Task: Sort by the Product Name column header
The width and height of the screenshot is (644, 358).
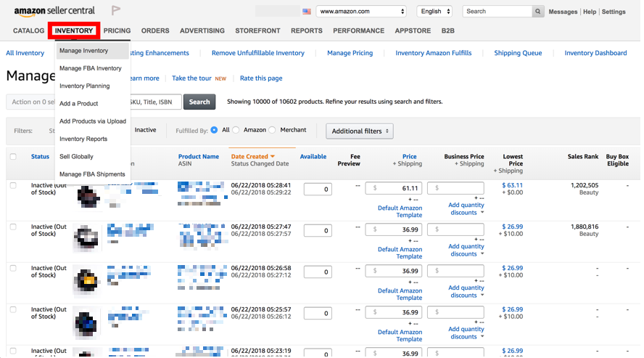Action: tap(199, 157)
